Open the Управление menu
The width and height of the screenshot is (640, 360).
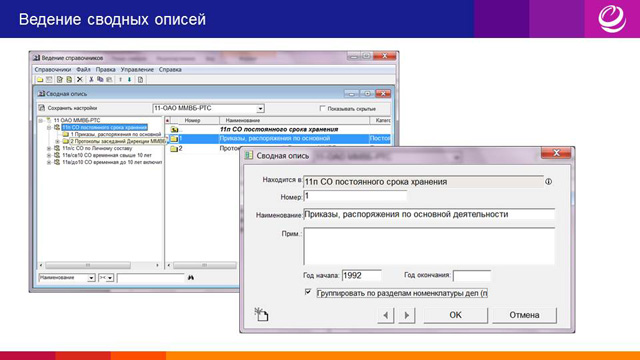coord(137,69)
